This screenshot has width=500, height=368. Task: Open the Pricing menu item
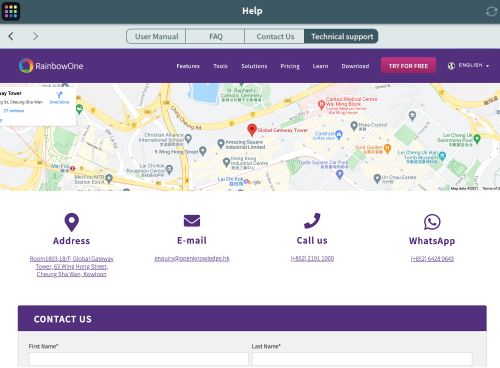pos(290,66)
